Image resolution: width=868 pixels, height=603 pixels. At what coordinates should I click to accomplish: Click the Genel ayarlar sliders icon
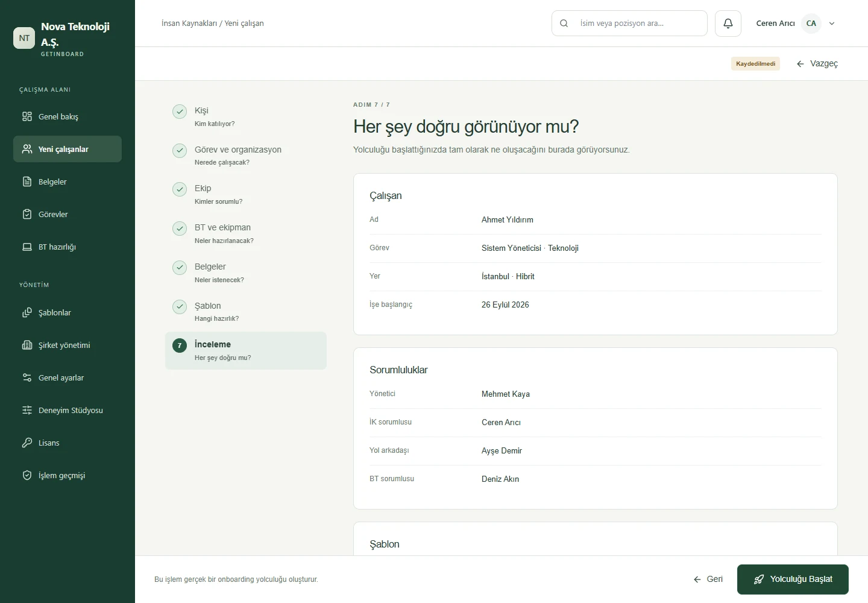pos(27,377)
